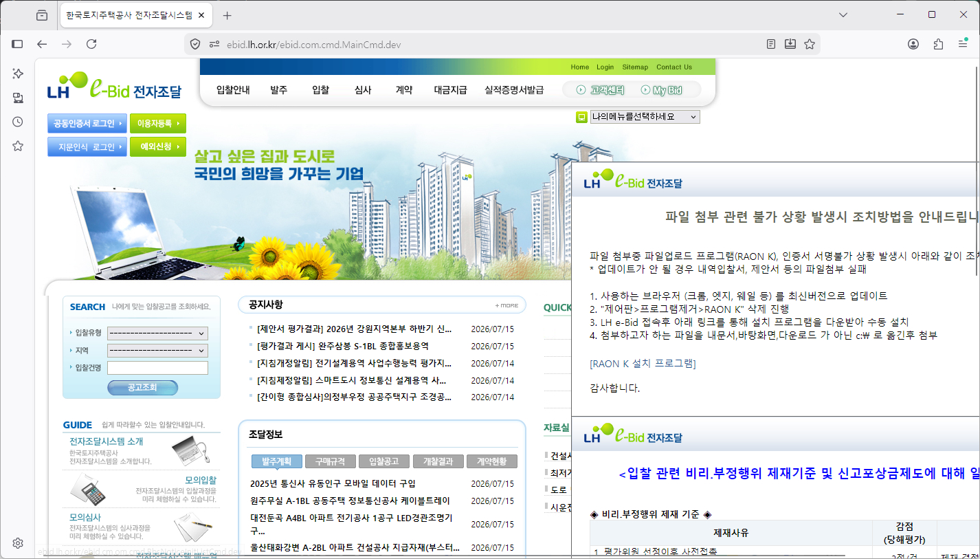
Task: Go back with the browser back arrow
Action: pyautogui.click(x=42, y=44)
